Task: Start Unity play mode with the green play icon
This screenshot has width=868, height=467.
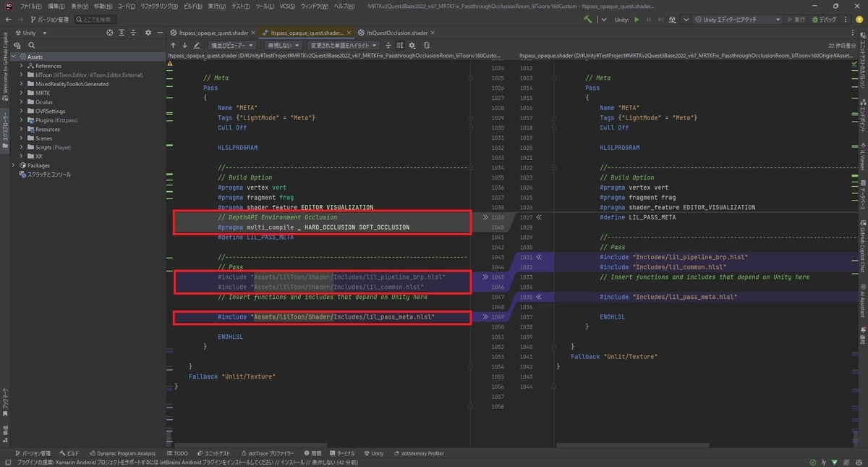Action: 637,20
